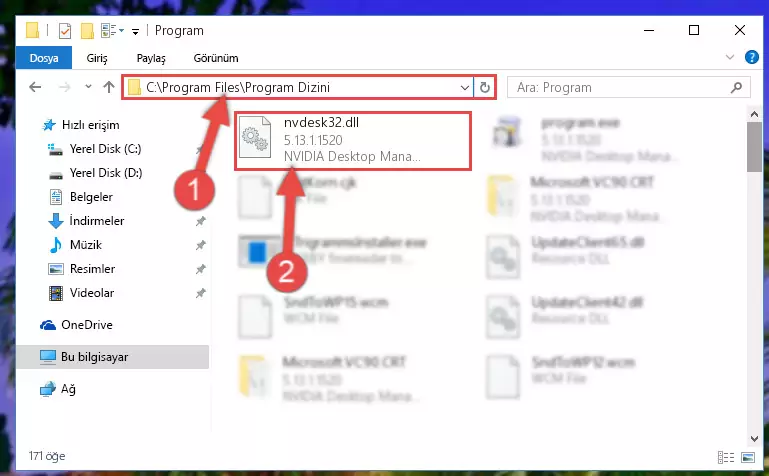Expand the address bar history dropdown

click(x=464, y=88)
